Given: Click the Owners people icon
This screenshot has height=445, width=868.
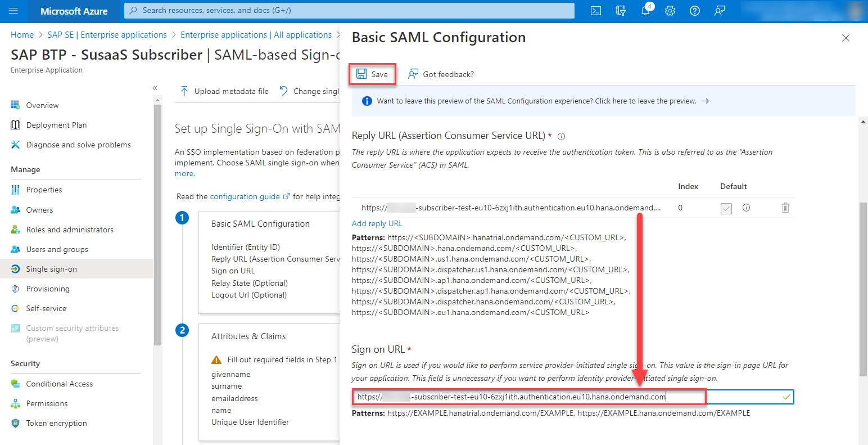Looking at the screenshot, I should coord(16,210).
